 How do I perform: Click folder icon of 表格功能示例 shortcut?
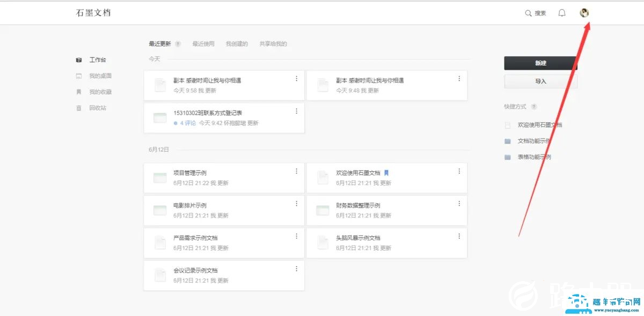tap(508, 157)
